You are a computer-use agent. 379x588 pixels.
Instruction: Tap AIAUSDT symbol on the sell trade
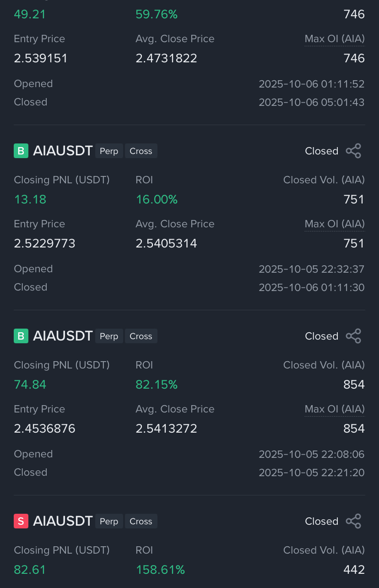[x=63, y=521]
